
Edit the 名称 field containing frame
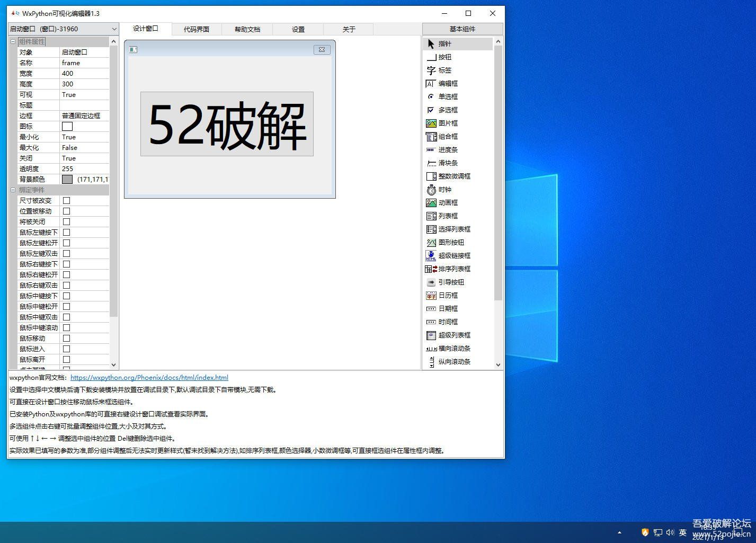[84, 63]
